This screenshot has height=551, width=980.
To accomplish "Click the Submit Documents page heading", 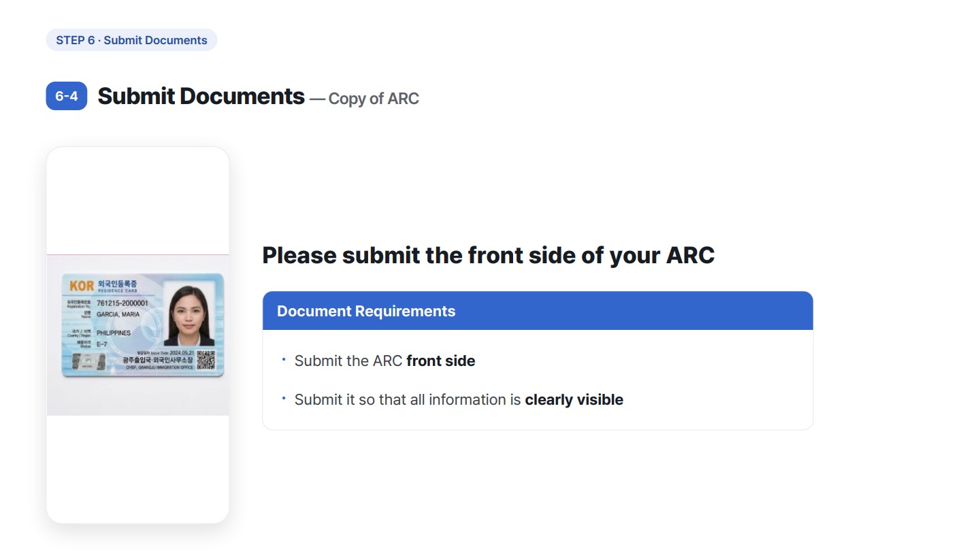I will coord(201,96).
